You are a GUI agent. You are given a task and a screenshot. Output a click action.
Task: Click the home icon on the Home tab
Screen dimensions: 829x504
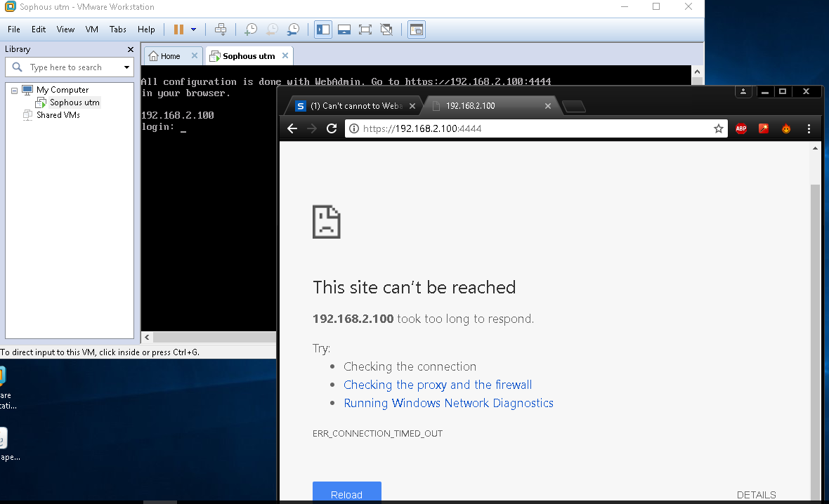[x=153, y=56]
